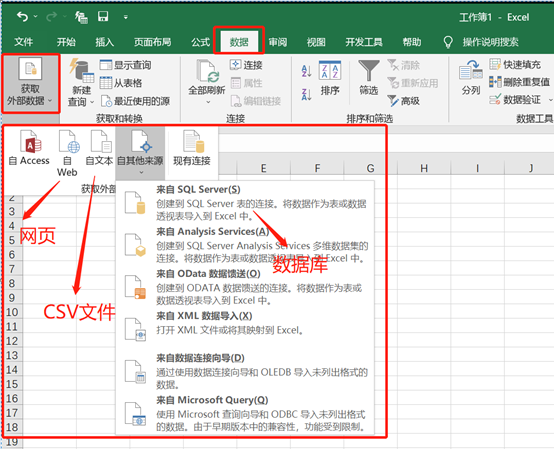
Task: Choose 来自 Microsoft Query(Q) menu item
Action: point(245,413)
